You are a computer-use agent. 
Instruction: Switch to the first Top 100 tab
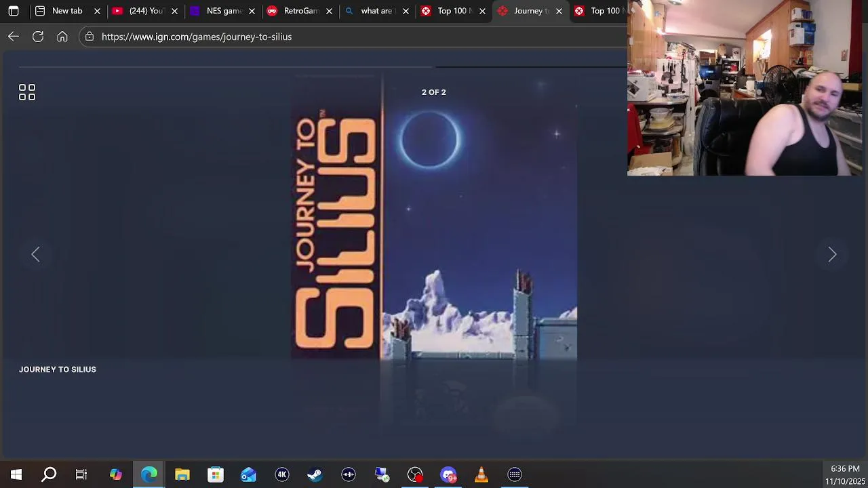[454, 11]
